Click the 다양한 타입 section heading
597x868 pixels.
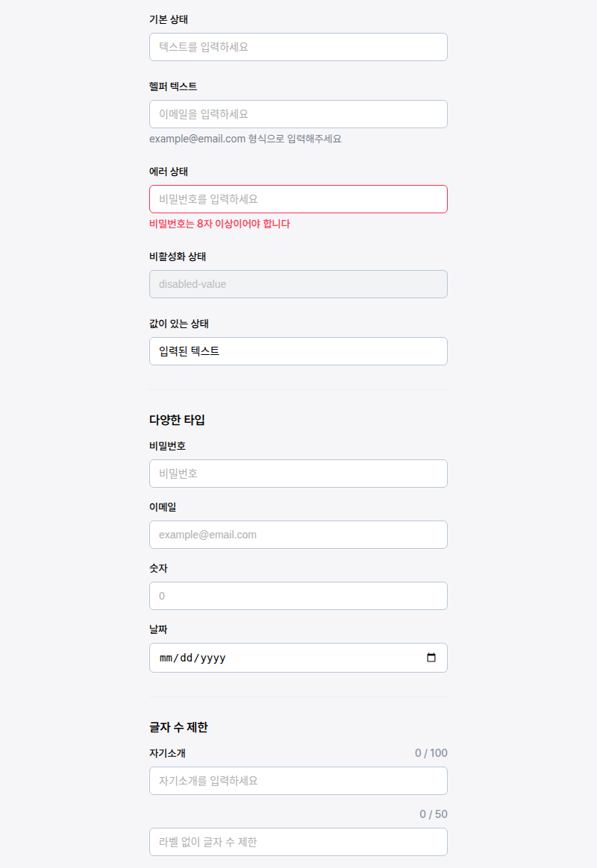click(x=177, y=420)
